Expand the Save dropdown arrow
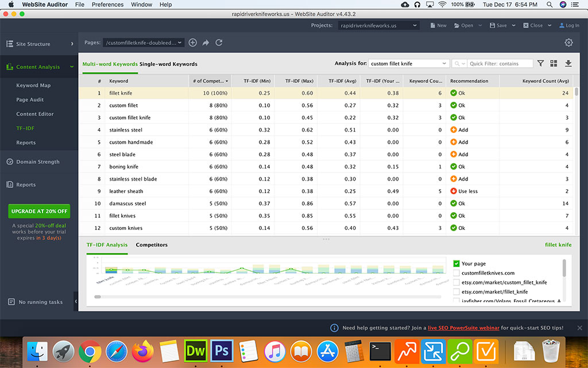 [513, 25]
